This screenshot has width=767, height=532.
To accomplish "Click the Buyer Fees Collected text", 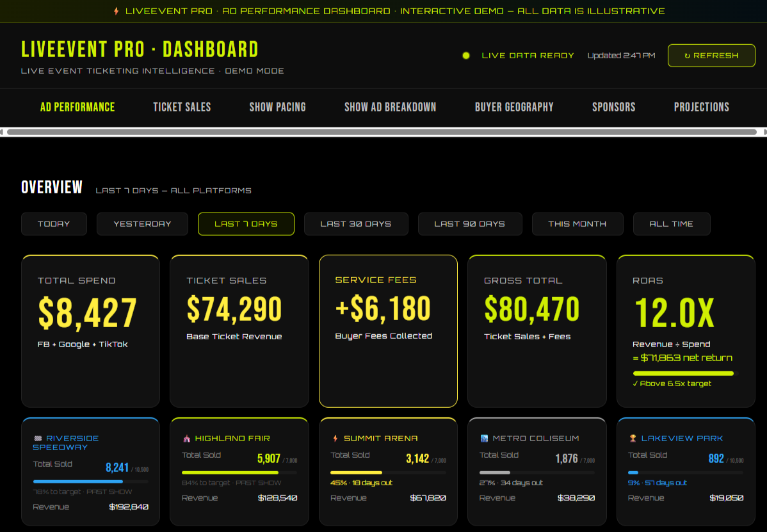I will (383, 336).
